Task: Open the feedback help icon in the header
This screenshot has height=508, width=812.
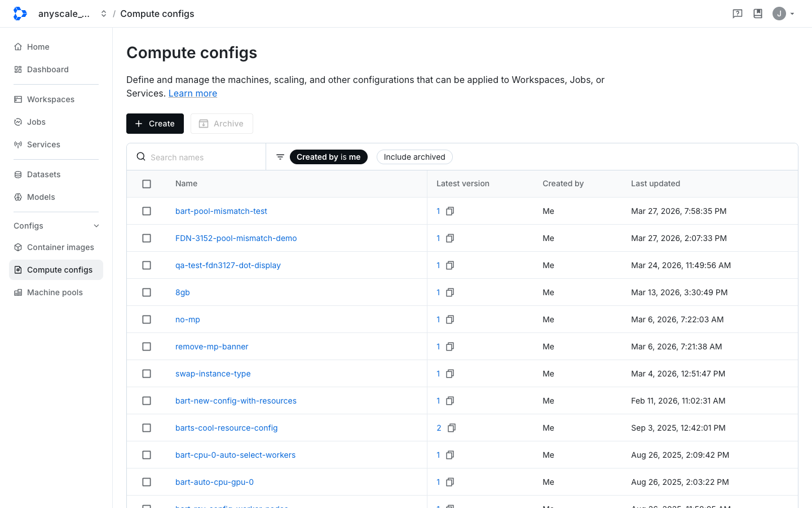Action: (x=738, y=14)
